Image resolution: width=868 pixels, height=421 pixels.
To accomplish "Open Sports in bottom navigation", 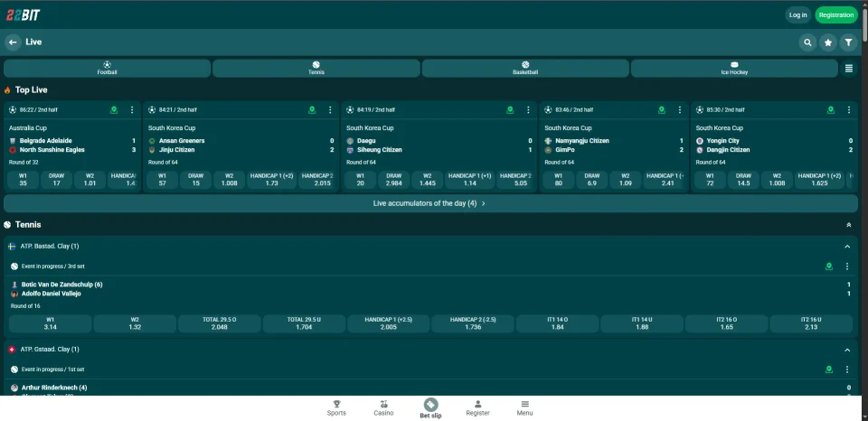I will coord(336,408).
